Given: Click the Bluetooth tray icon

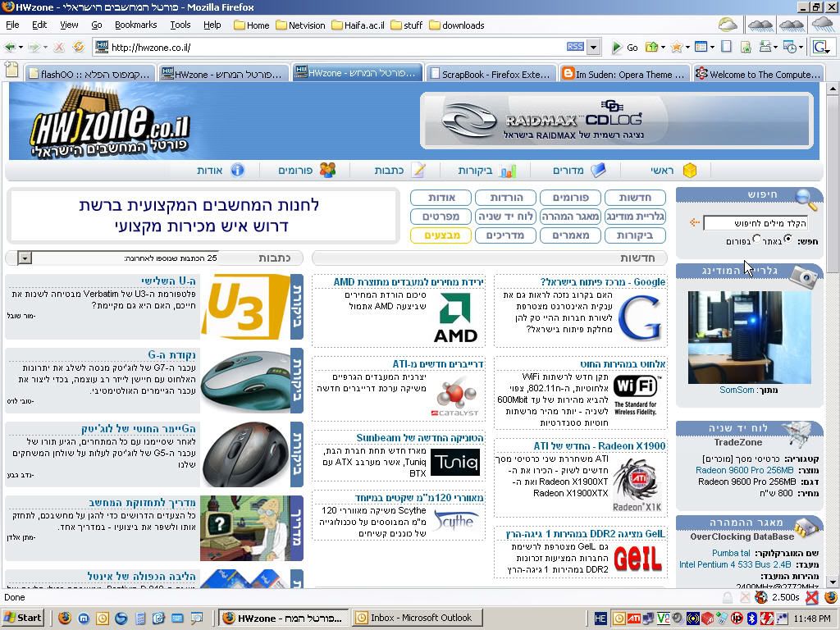Looking at the screenshot, I should point(751,619).
